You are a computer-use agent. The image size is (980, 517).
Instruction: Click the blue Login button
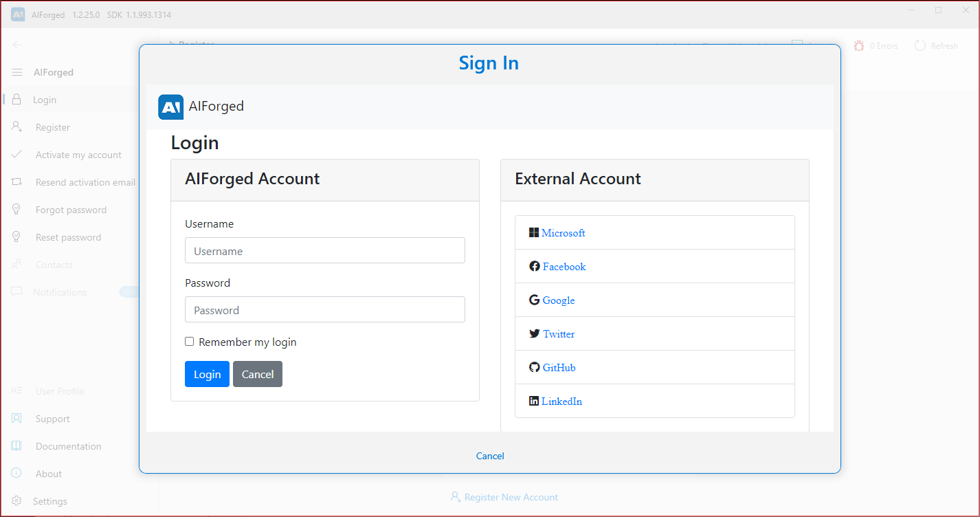click(207, 374)
